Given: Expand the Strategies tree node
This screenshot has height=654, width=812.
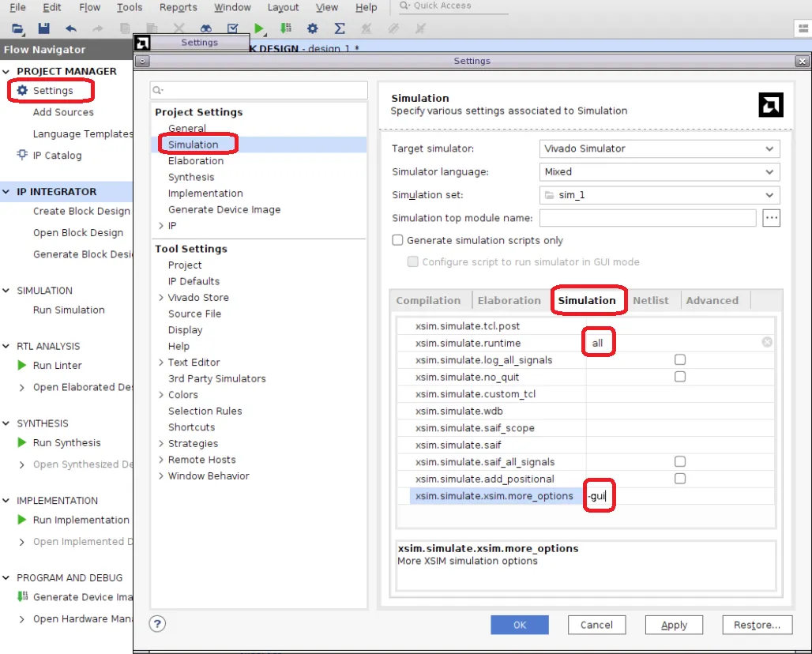Looking at the screenshot, I should pos(161,443).
